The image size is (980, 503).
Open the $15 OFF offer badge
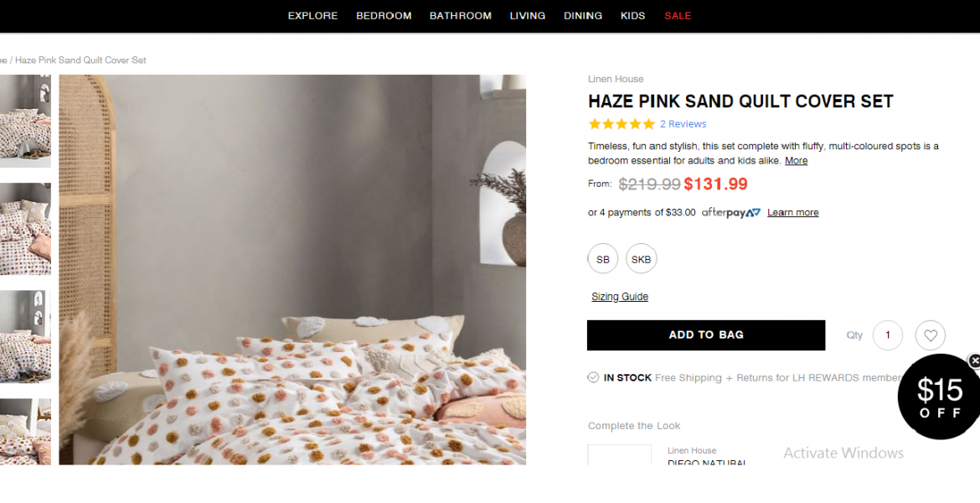click(938, 397)
